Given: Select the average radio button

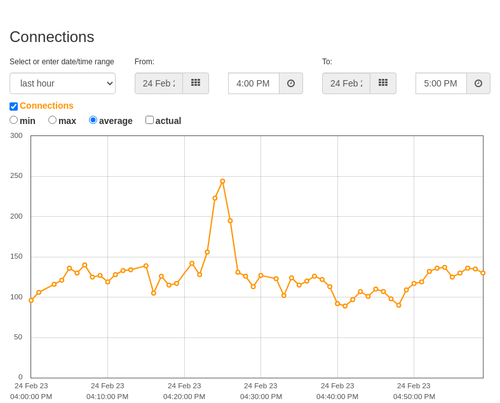Looking at the screenshot, I should 93,120.
